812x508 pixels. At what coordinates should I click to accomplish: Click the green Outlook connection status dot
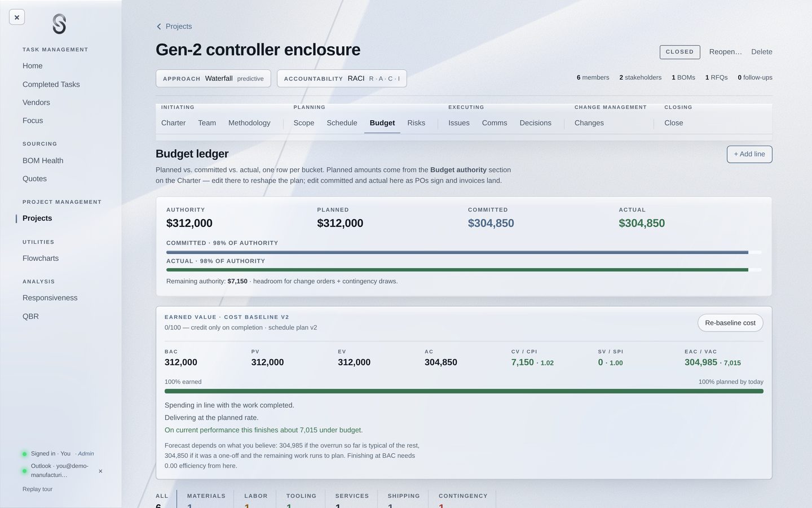[24, 471]
